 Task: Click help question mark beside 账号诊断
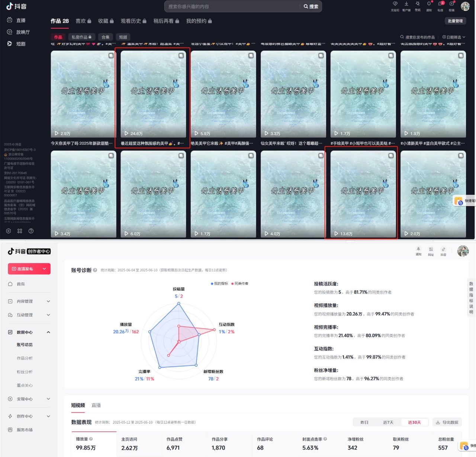point(95,270)
